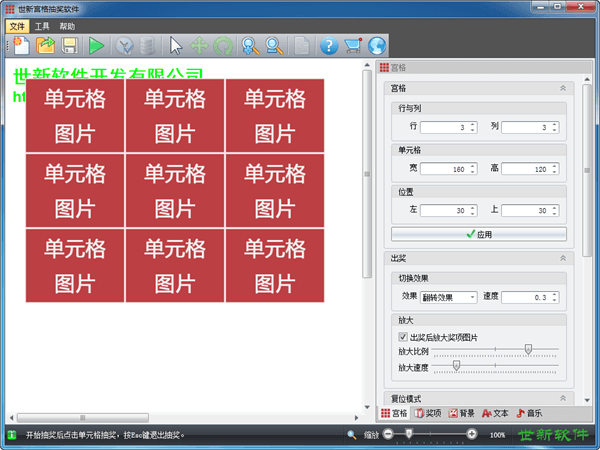Click the open folder toolbar icon
Viewport: 600px width, 450px height.
[46, 45]
